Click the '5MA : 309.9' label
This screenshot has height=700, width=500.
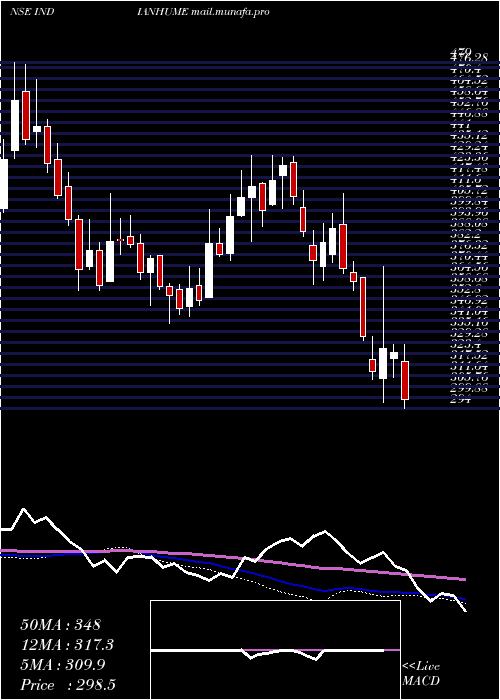click(63, 665)
